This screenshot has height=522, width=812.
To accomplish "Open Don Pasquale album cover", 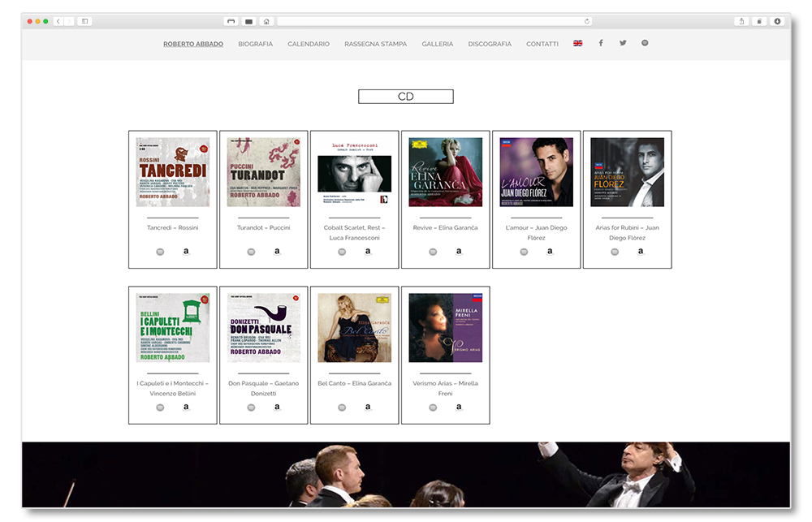I will pyautogui.click(x=264, y=328).
